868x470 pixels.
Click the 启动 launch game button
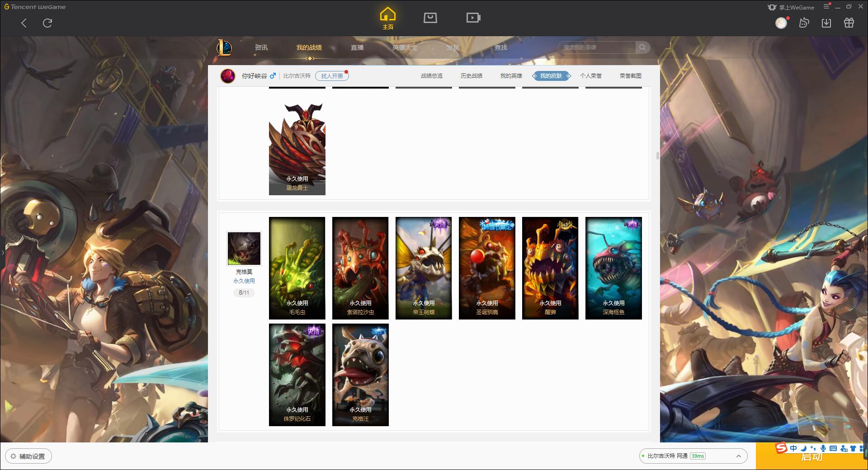point(811,456)
